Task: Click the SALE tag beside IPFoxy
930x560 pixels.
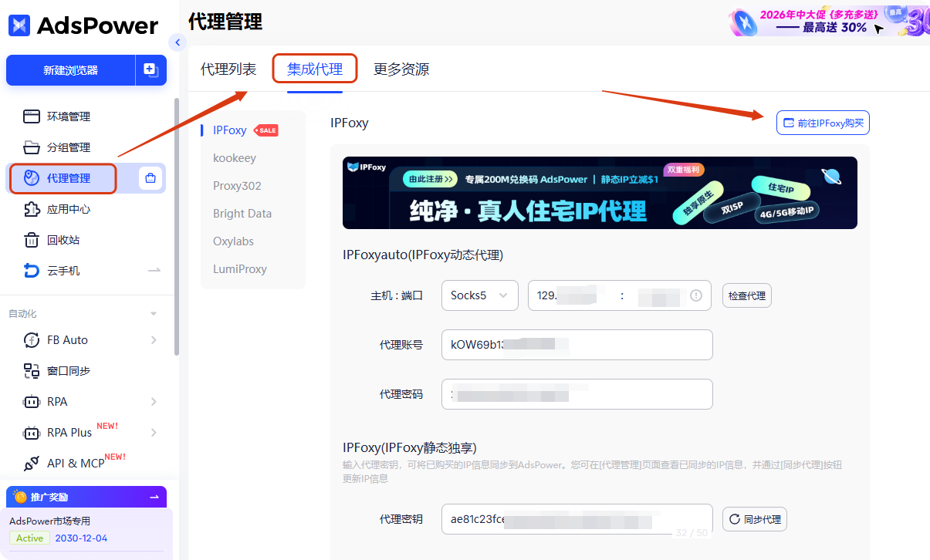Action: 266,130
